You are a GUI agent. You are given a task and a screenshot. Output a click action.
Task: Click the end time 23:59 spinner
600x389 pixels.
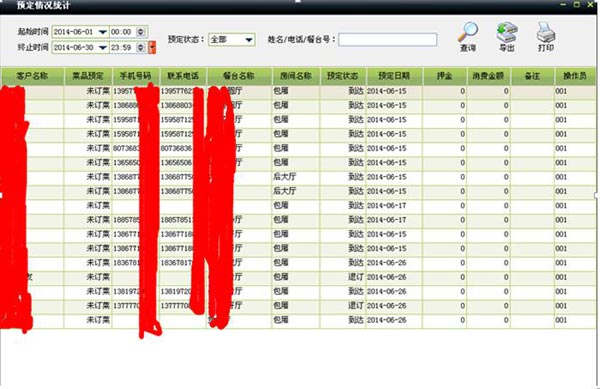pos(141,47)
